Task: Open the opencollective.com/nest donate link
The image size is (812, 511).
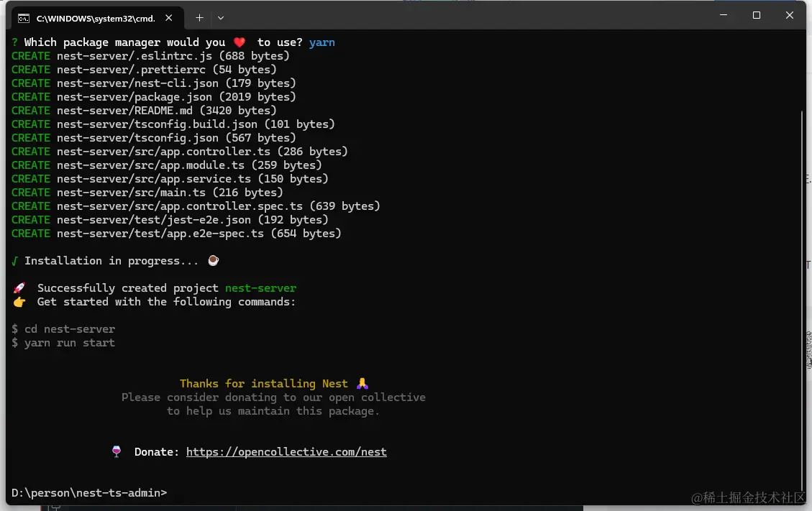Action: [x=286, y=452]
